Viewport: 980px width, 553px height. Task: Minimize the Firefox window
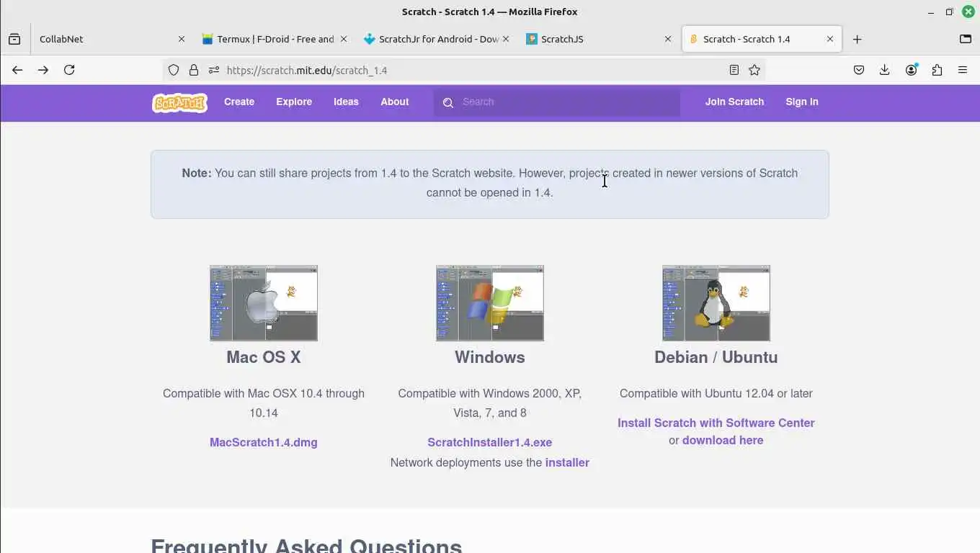point(931,12)
